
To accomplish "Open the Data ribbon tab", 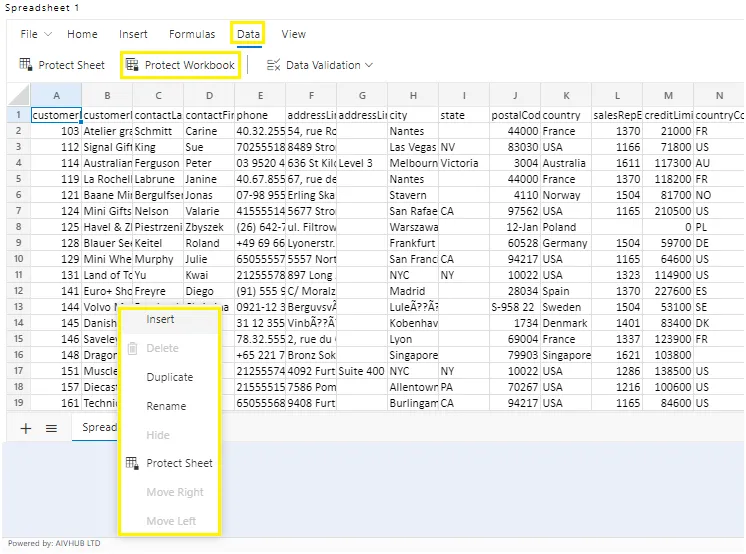I will tap(248, 34).
